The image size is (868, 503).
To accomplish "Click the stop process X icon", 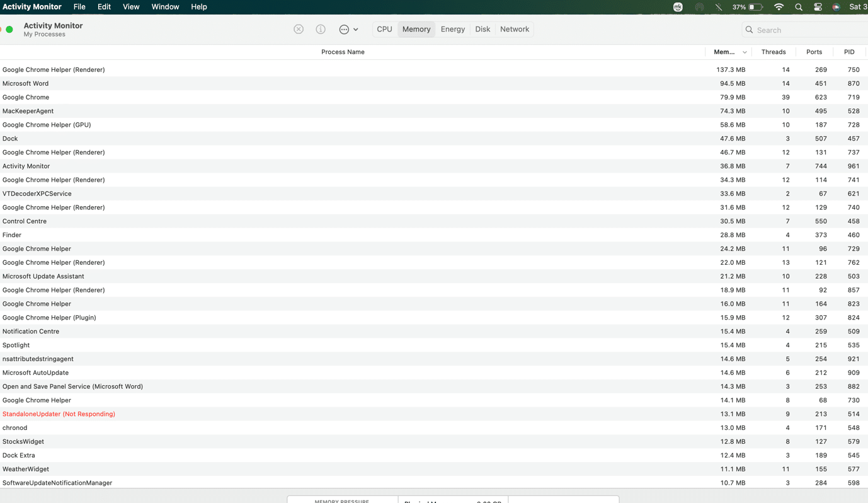I will 299,30.
